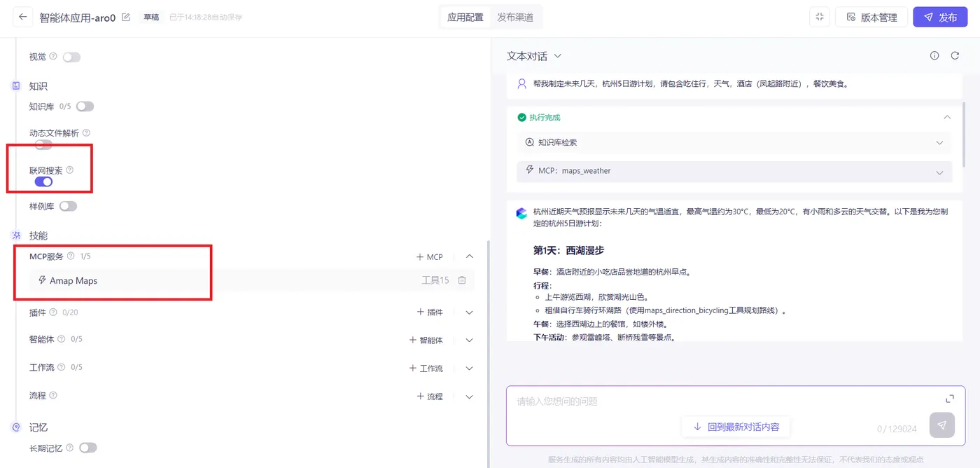This screenshot has width=980, height=468.
Task: Open the 文本对话 mode dropdown
Action: [x=534, y=56]
